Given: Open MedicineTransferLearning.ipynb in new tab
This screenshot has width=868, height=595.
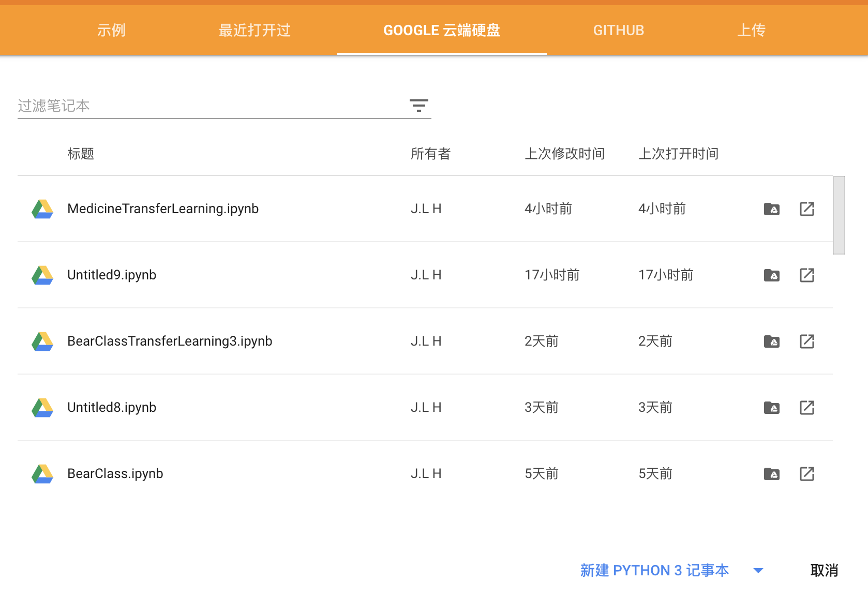Looking at the screenshot, I should tap(807, 209).
